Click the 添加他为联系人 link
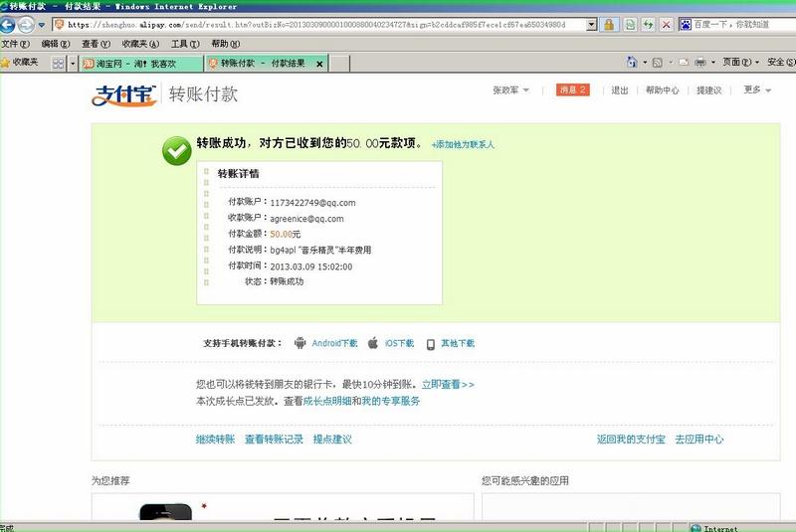 (x=463, y=144)
